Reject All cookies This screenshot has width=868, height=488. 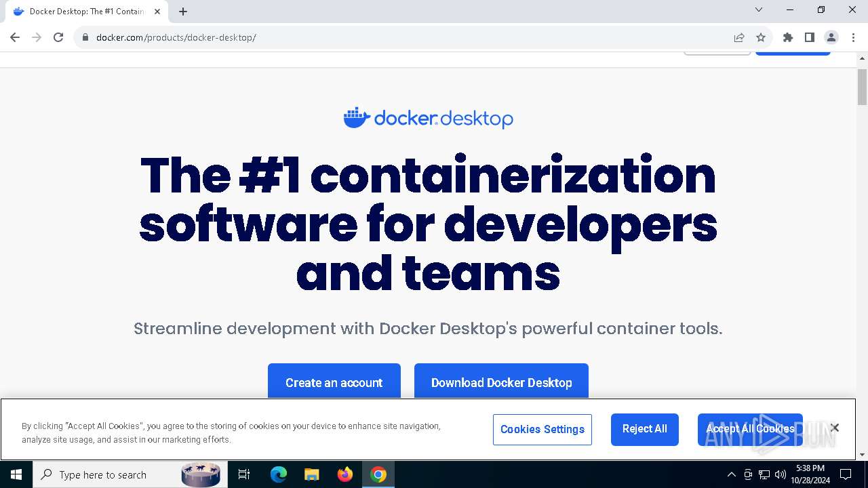645,429
